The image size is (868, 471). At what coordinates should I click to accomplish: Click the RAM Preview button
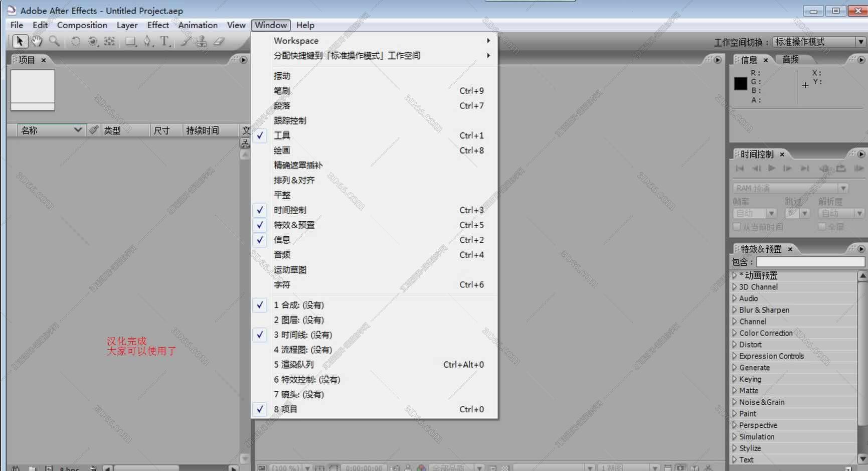click(x=859, y=168)
